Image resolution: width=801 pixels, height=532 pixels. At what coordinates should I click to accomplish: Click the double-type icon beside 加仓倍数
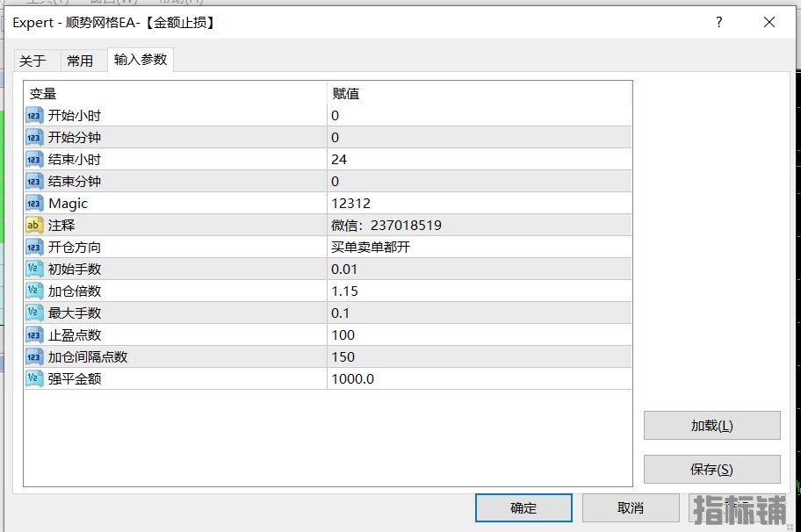pos(34,291)
